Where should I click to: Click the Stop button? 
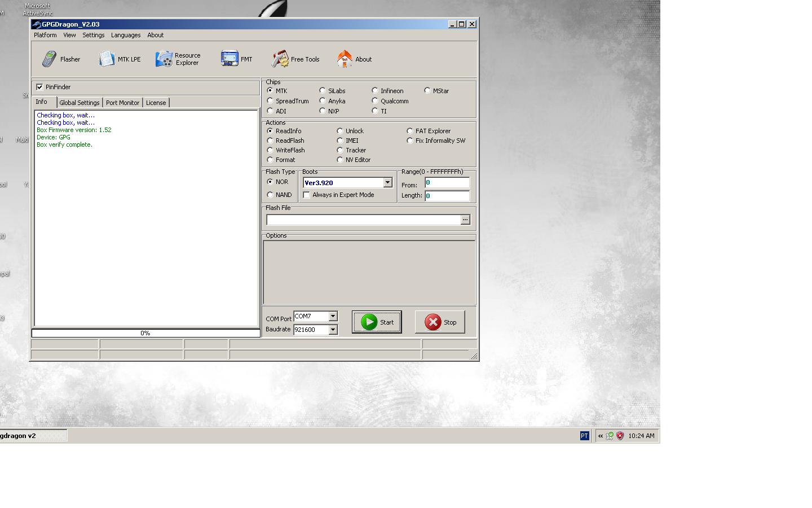click(440, 322)
